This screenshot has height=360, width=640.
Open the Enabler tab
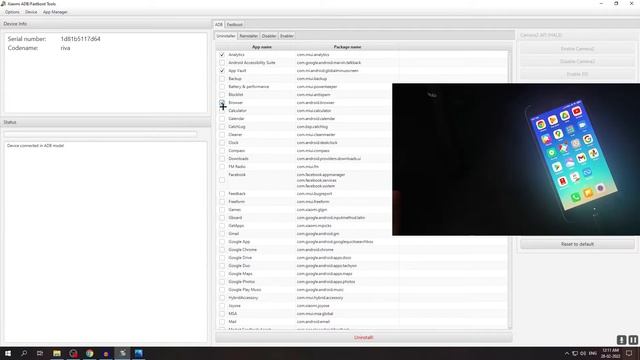(x=287, y=36)
